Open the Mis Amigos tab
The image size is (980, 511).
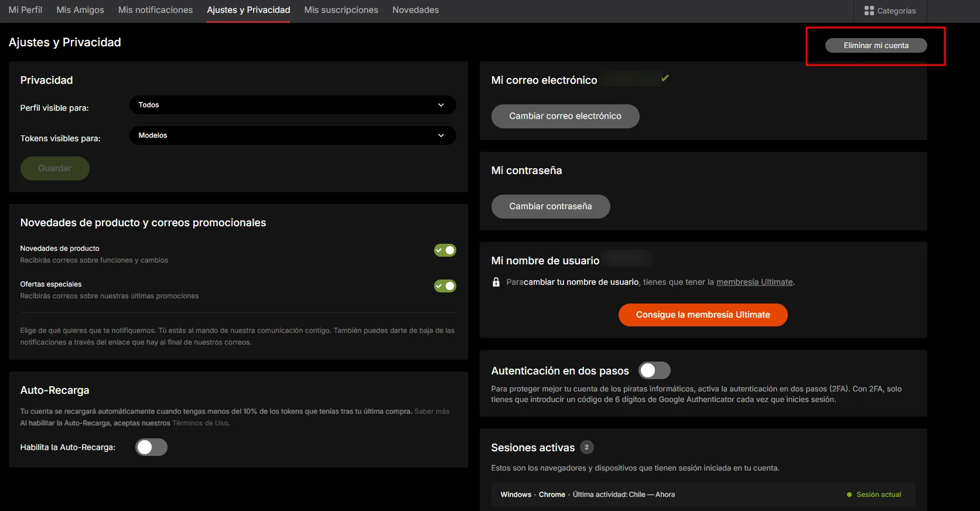(x=80, y=10)
